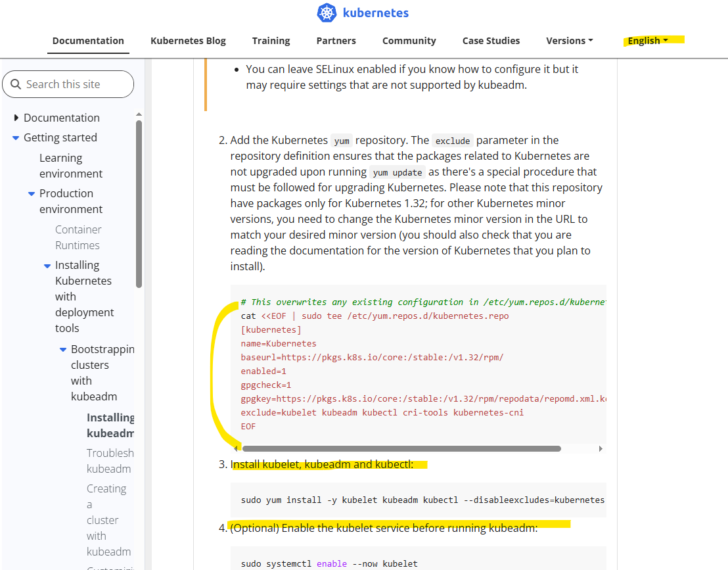728x570 pixels.
Task: Open the Documentation tab in the top nav
Action: [88, 40]
